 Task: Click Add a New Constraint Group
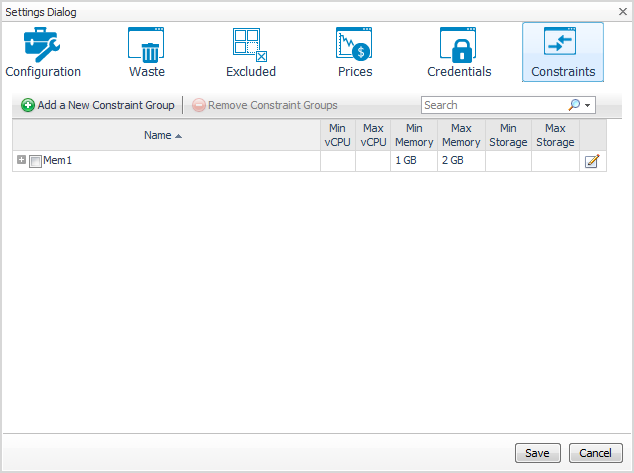(98, 106)
